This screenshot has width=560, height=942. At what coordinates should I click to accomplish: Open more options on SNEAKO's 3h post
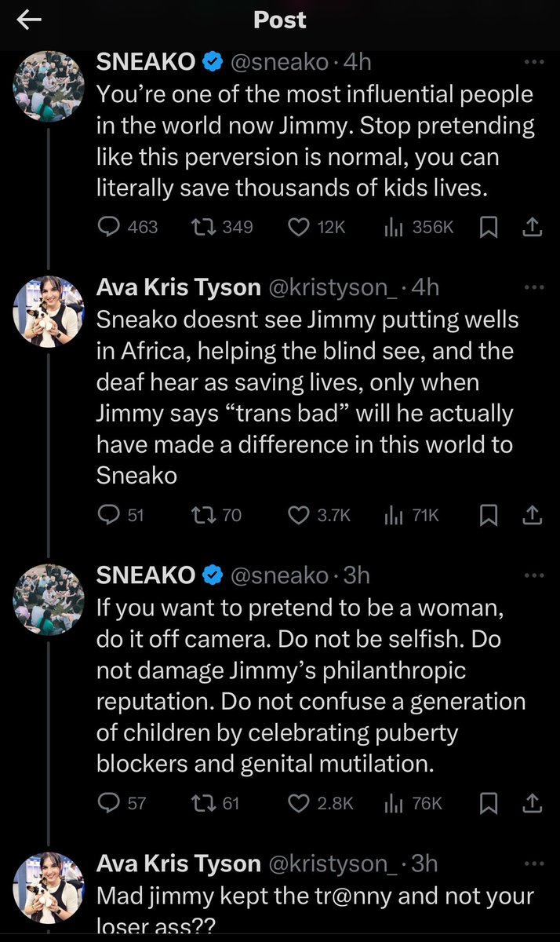(533, 575)
